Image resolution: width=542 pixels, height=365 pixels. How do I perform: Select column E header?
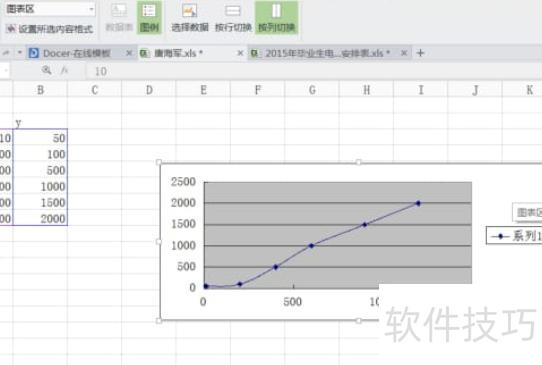[203, 90]
